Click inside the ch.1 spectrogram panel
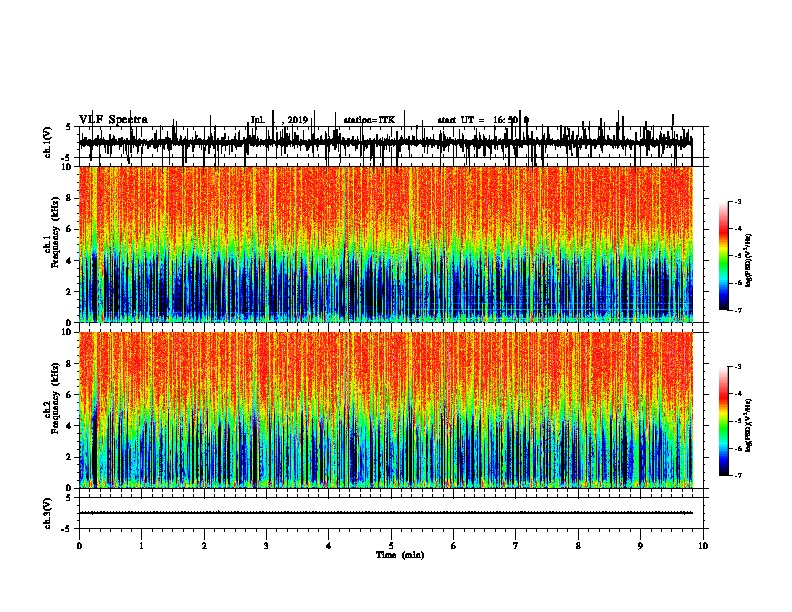Screen dimensions: 792x612 (386, 244)
